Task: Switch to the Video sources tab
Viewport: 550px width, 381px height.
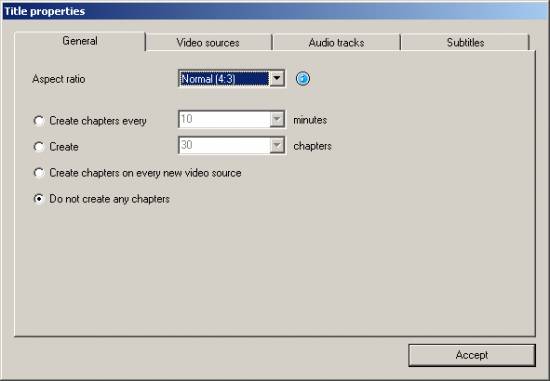Action: (208, 43)
